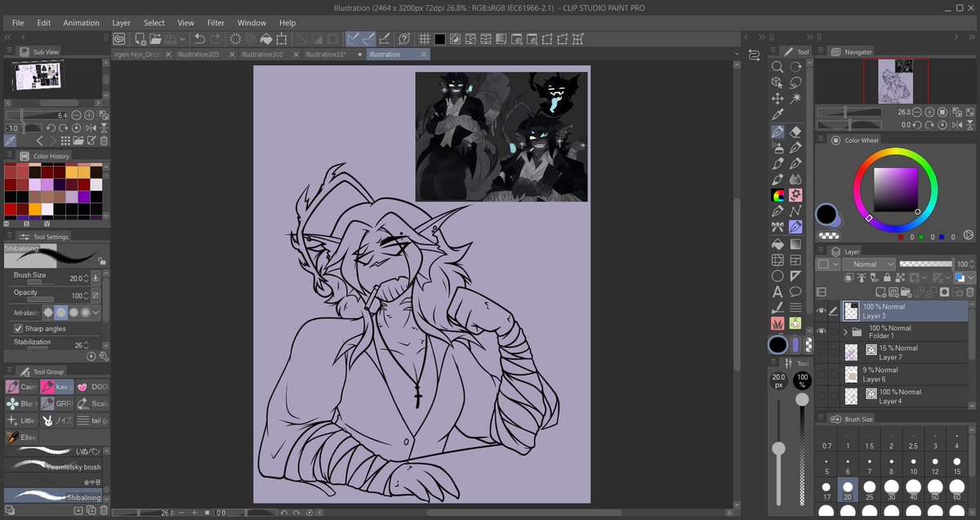
Task: Open the Normal blending mode dropdown
Action: pyautogui.click(x=869, y=264)
